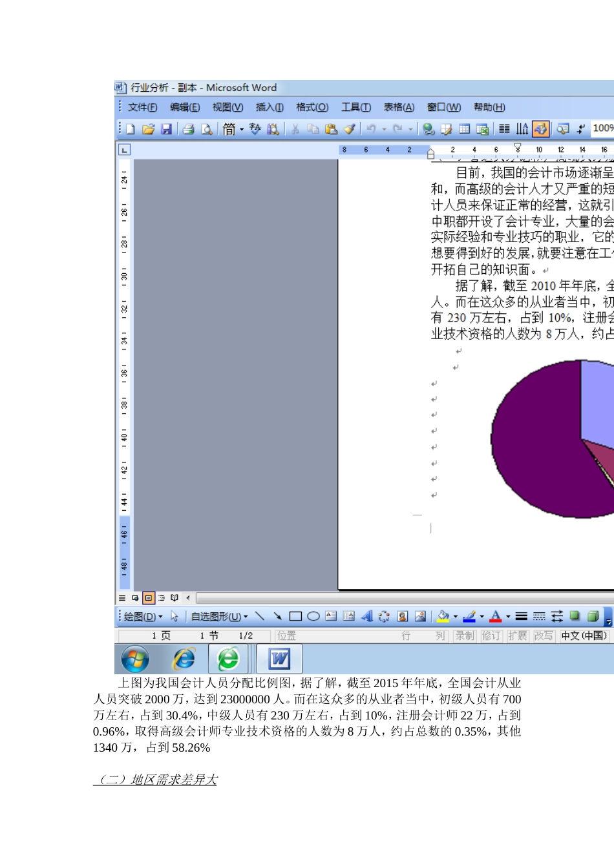
Task: Switch to Outline view button
Action: (x=162, y=598)
